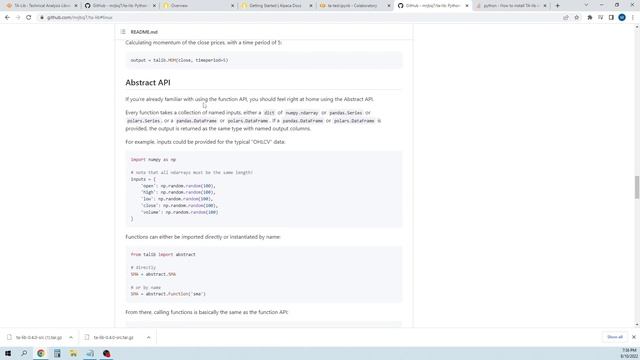Share this page via address bar icon
Screen dimensions: 640x360
pyautogui.click(x=566, y=18)
